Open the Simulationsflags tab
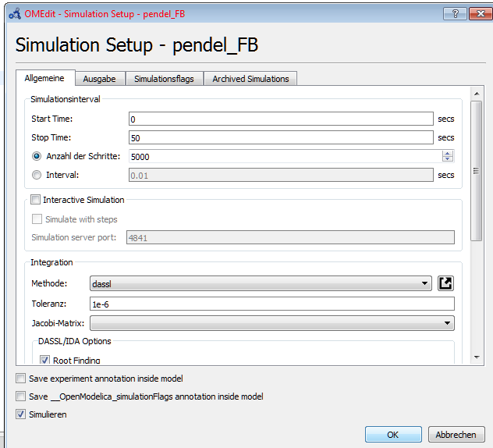This screenshot has width=493, height=448. 164,79
